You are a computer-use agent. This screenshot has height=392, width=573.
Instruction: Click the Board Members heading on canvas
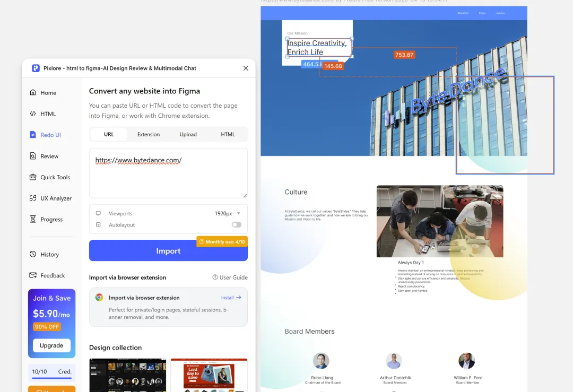coord(309,332)
